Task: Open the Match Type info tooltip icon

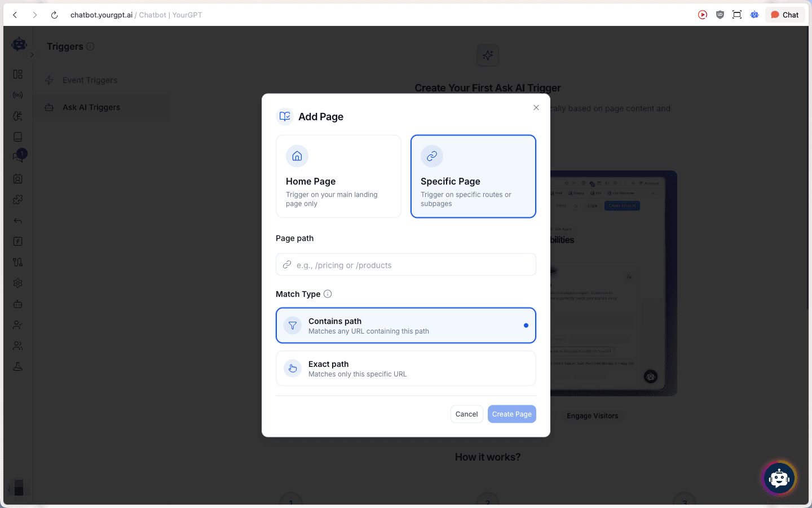Action: 328,294
